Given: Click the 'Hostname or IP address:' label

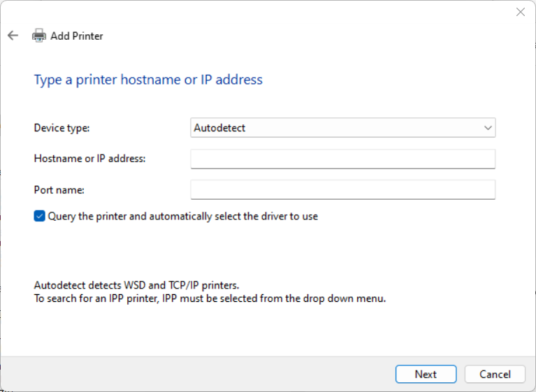Looking at the screenshot, I should coord(89,159).
